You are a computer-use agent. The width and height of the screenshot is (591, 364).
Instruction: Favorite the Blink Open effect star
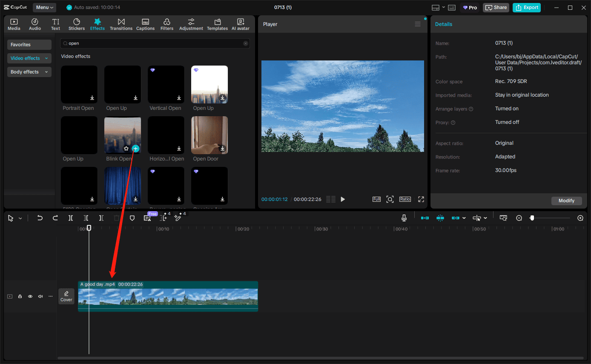(126, 149)
